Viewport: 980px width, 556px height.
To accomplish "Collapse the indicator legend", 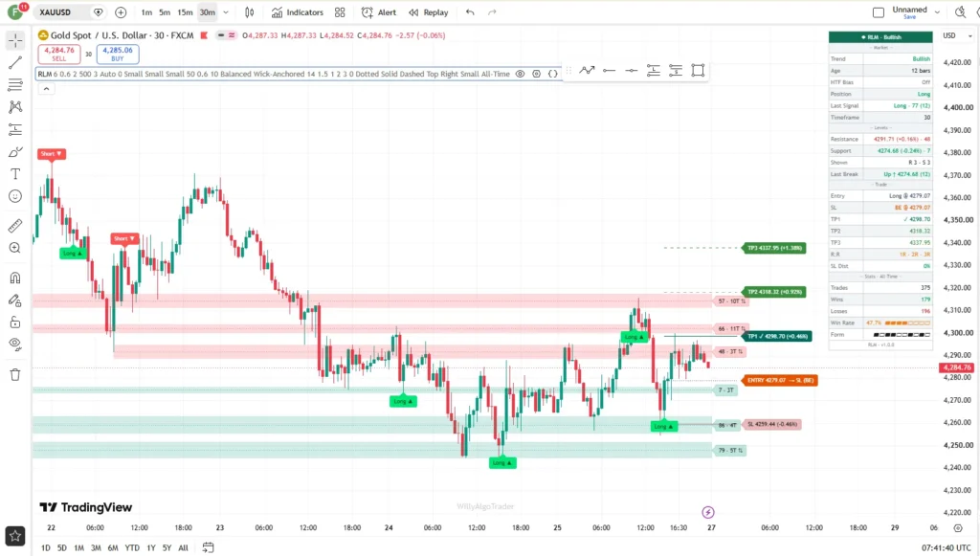I will 46,89.
